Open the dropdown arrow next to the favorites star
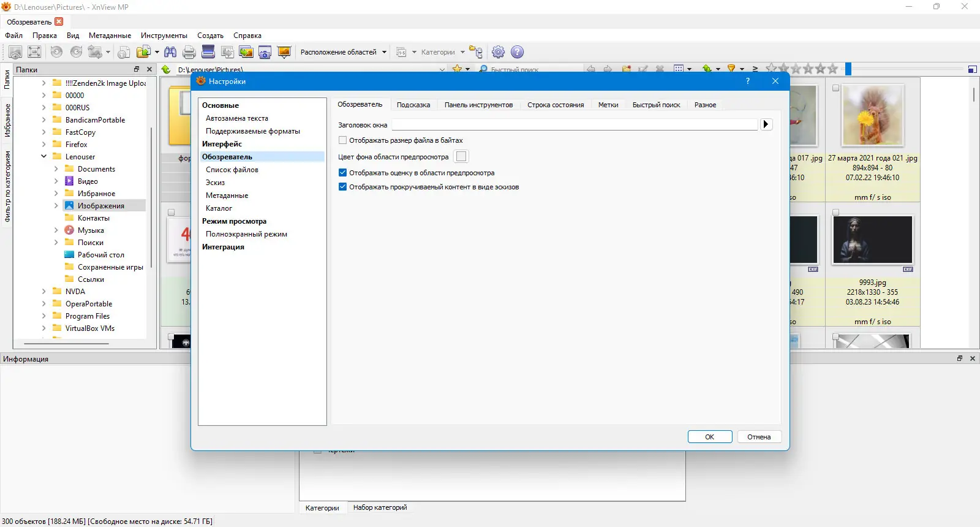Image resolution: width=980 pixels, height=527 pixels. (x=468, y=69)
